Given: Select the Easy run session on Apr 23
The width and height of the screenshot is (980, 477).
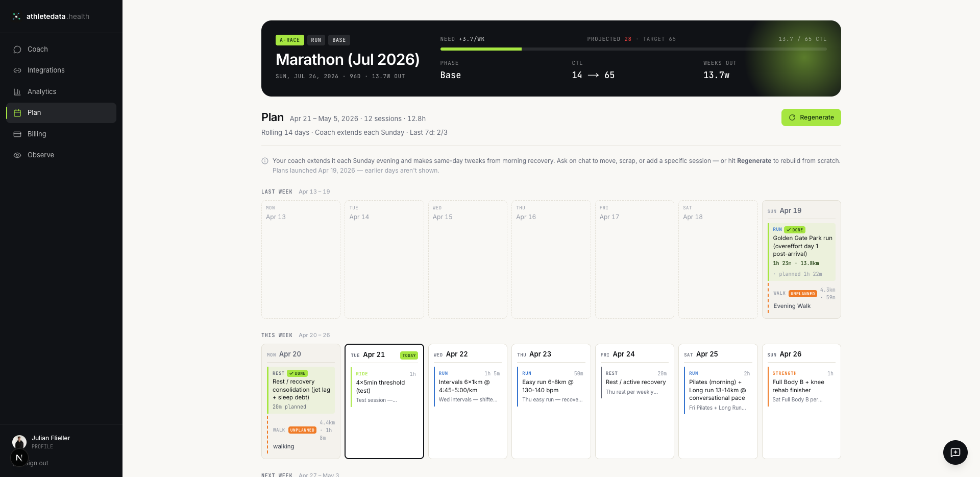Looking at the screenshot, I should [x=551, y=388].
